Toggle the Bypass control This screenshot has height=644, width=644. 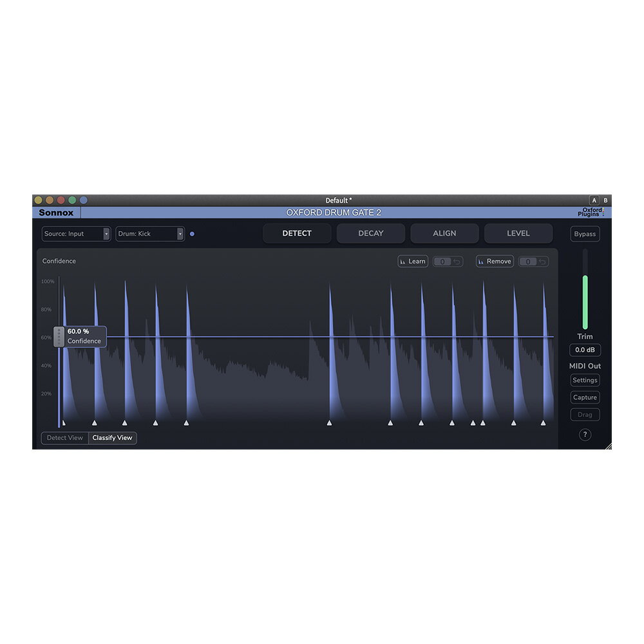pos(584,234)
